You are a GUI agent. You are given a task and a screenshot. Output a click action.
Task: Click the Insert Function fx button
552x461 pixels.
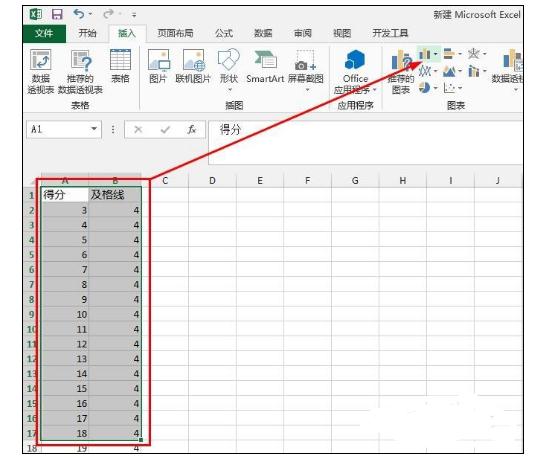pos(192,130)
